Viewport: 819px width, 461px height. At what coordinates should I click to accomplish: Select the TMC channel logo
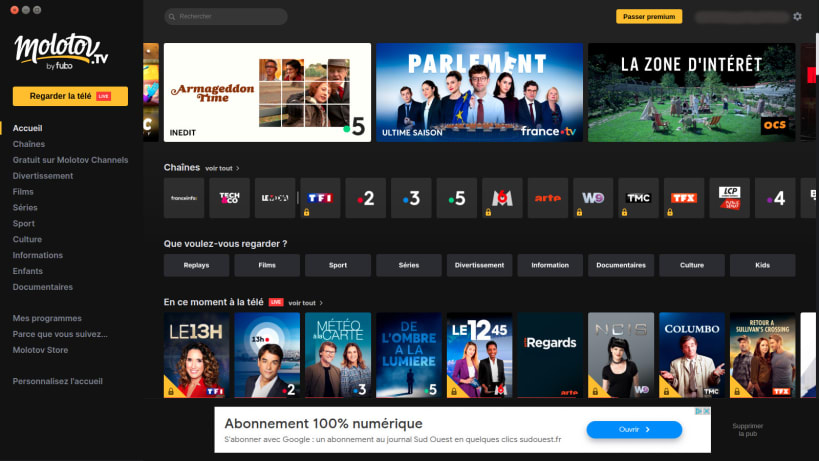638,198
